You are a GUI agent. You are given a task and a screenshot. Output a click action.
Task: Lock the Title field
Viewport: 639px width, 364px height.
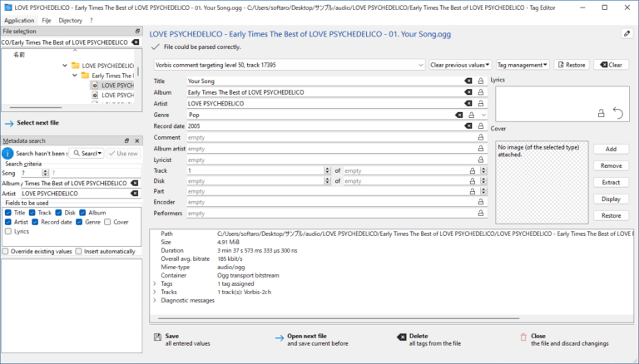(x=481, y=81)
